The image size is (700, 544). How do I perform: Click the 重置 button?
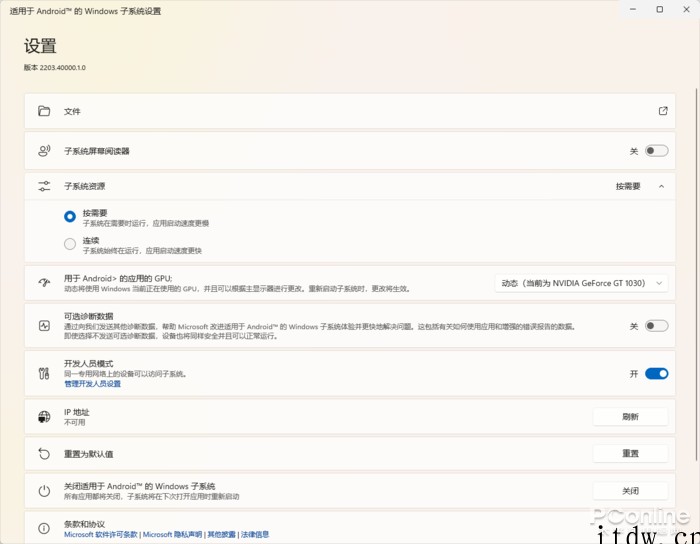630,453
